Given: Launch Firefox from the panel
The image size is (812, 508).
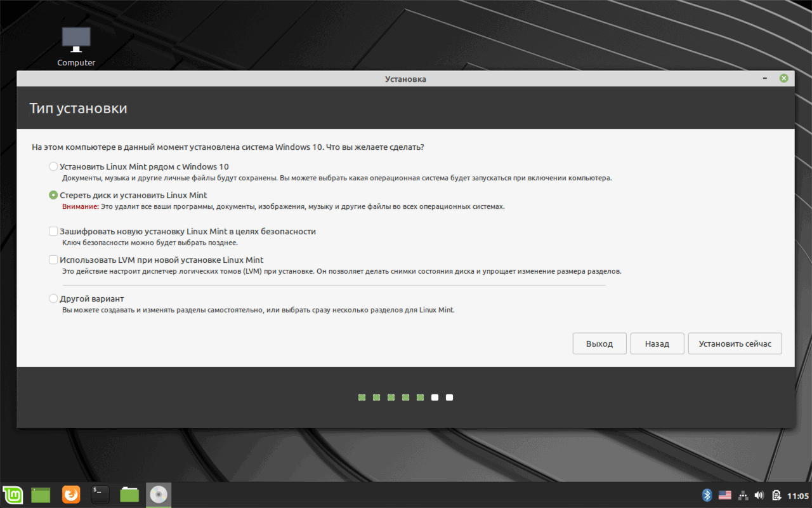Looking at the screenshot, I should click(x=71, y=495).
